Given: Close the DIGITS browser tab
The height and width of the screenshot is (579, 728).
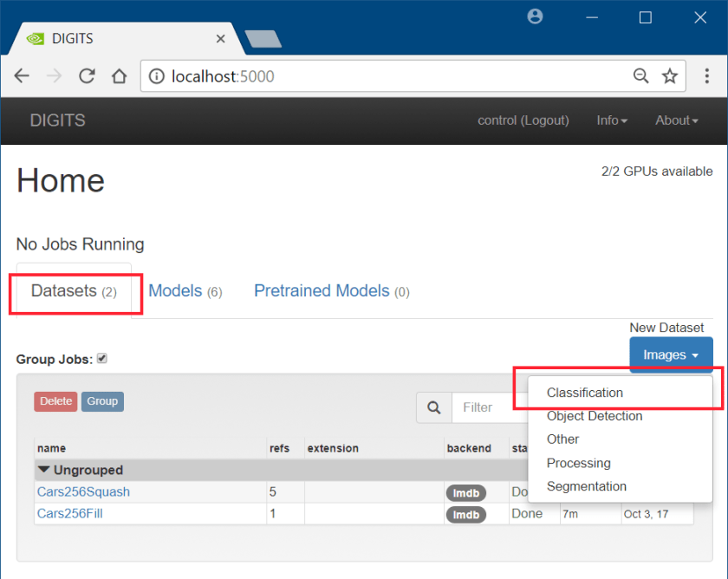Looking at the screenshot, I should (220, 39).
